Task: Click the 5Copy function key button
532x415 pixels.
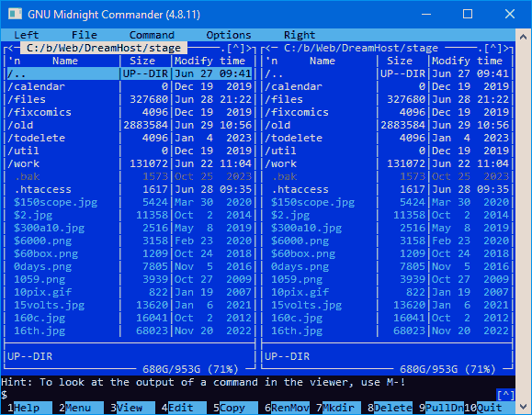Action: [x=232, y=408]
